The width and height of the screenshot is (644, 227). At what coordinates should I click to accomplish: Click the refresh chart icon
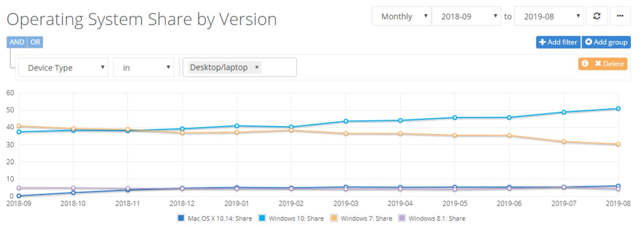[596, 16]
